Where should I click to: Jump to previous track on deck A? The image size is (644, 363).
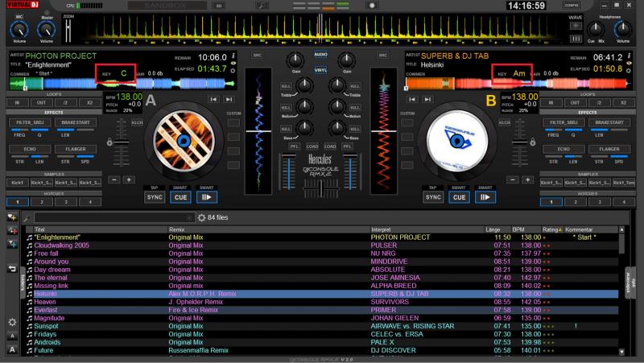point(213,99)
